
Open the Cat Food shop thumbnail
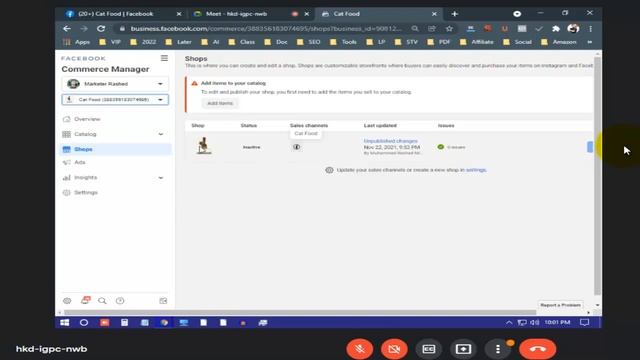click(204, 146)
